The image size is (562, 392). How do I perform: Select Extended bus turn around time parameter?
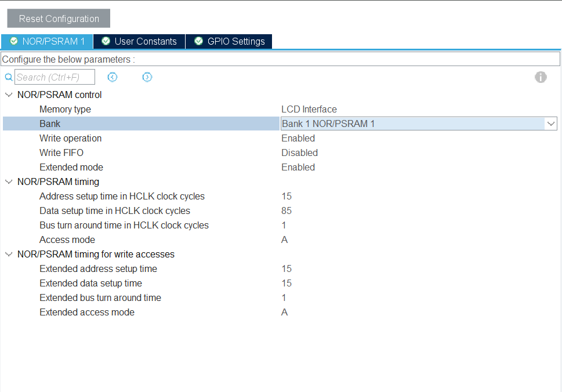(100, 297)
